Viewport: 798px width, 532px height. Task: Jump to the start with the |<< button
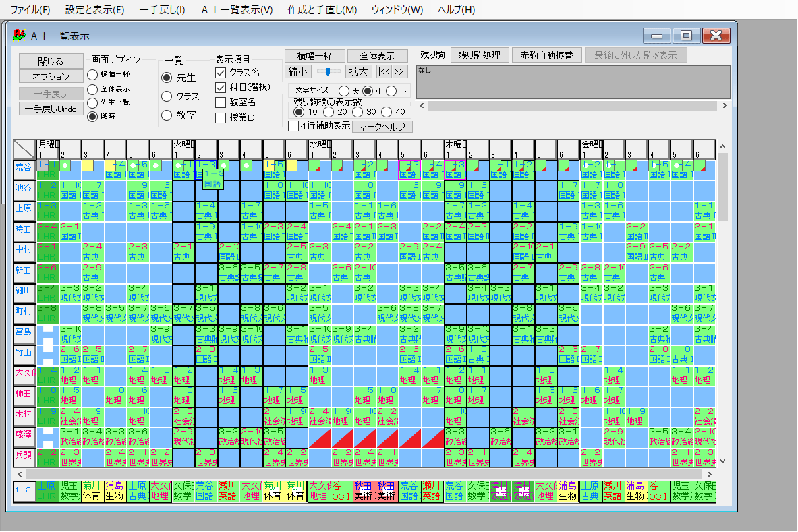[384, 71]
